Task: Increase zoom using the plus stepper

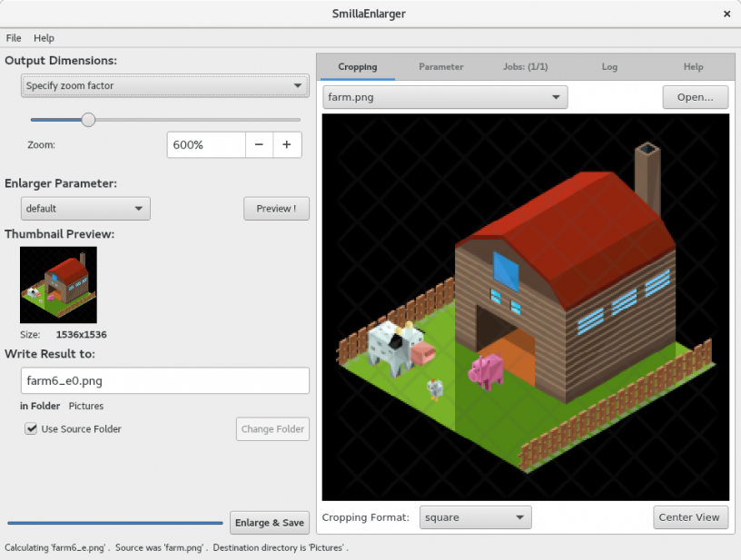Action: click(x=288, y=144)
